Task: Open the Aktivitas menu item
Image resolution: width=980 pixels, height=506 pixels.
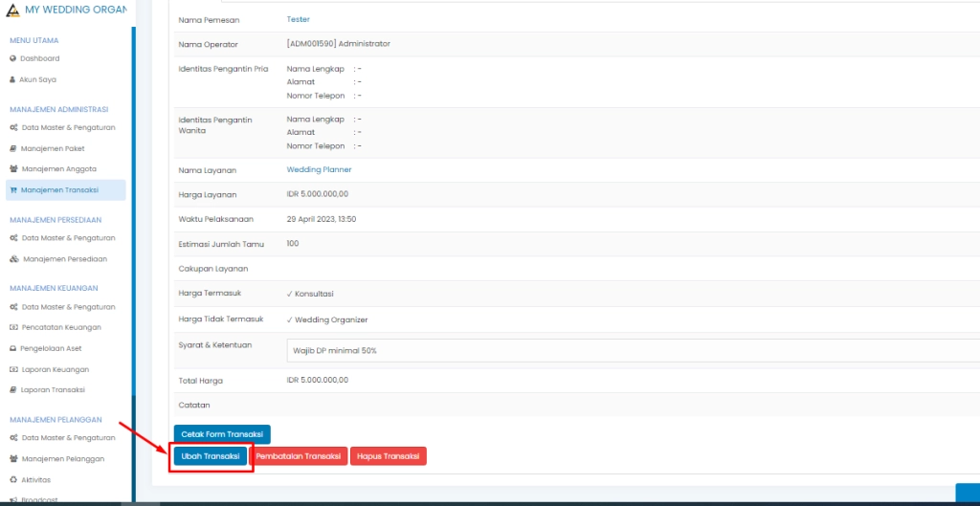Action: point(35,480)
